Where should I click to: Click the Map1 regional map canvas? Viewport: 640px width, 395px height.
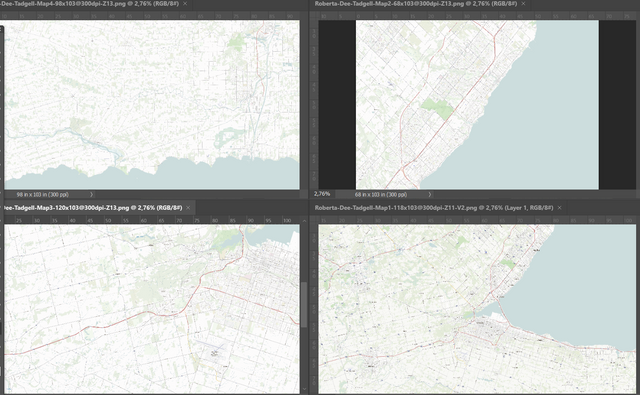point(477,309)
